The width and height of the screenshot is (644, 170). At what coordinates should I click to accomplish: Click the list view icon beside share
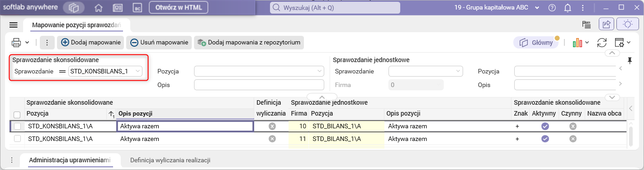point(587,25)
